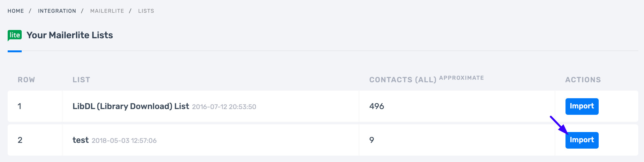
Task: Click the 'Your Mailerlite Lists' heading
Action: 70,35
